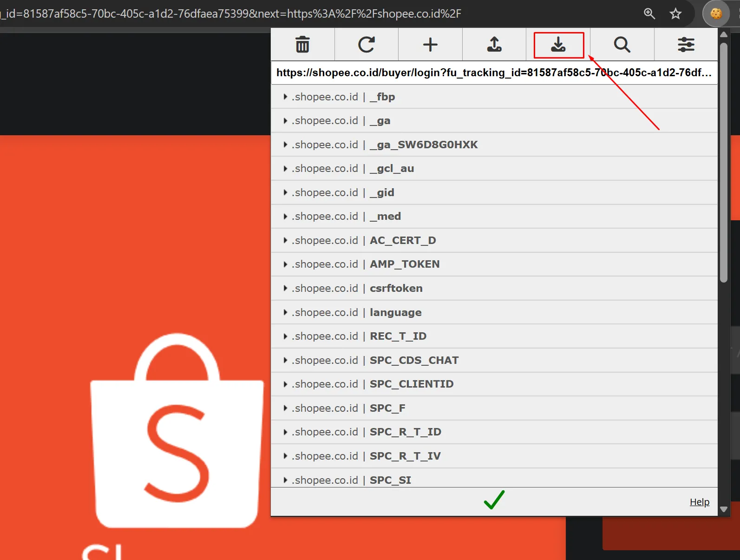The height and width of the screenshot is (560, 740).
Task: Select the SPC_SI cookie name
Action: 390,480
